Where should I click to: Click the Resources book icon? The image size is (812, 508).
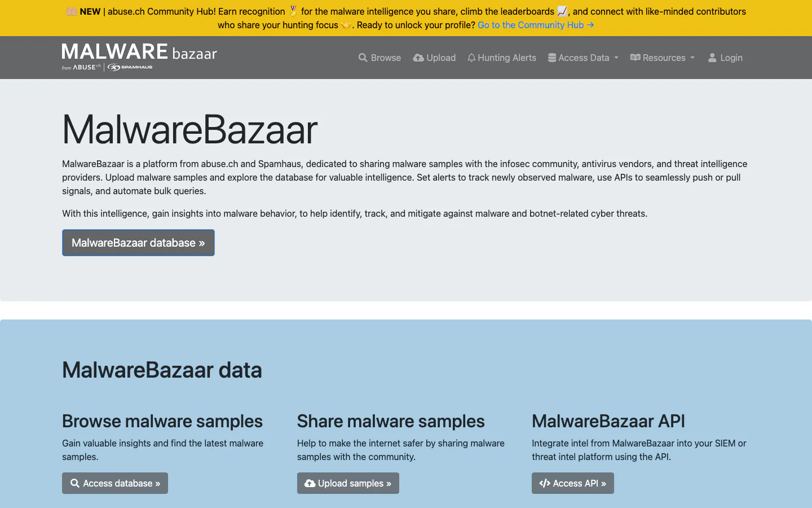pos(635,58)
